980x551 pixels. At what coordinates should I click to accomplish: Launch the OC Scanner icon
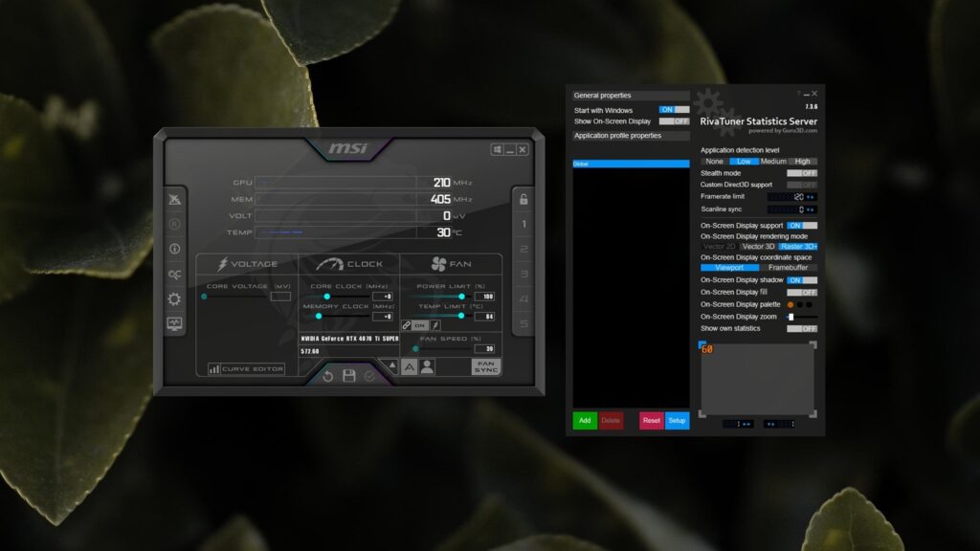174,275
